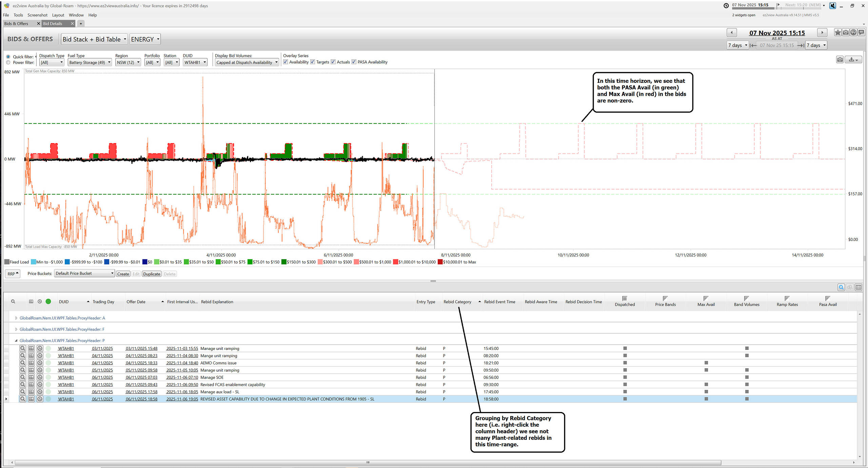
Task: Click the favourites star icon
Action: (x=838, y=33)
